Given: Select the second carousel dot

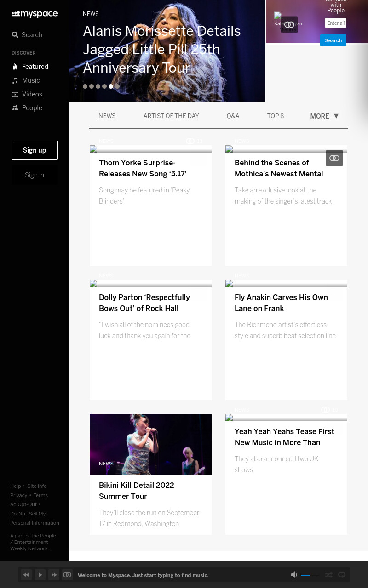Looking at the screenshot, I should coord(92,86).
